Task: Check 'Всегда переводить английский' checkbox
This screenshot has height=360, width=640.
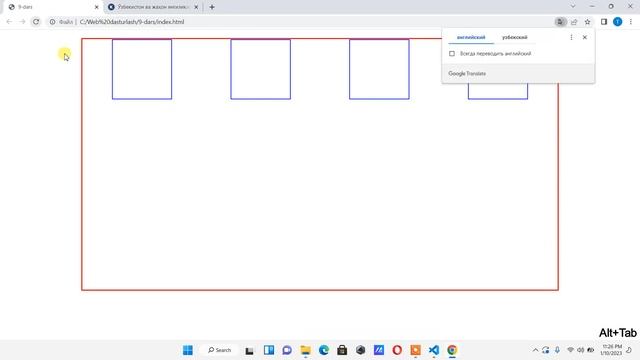Action: pyautogui.click(x=452, y=53)
